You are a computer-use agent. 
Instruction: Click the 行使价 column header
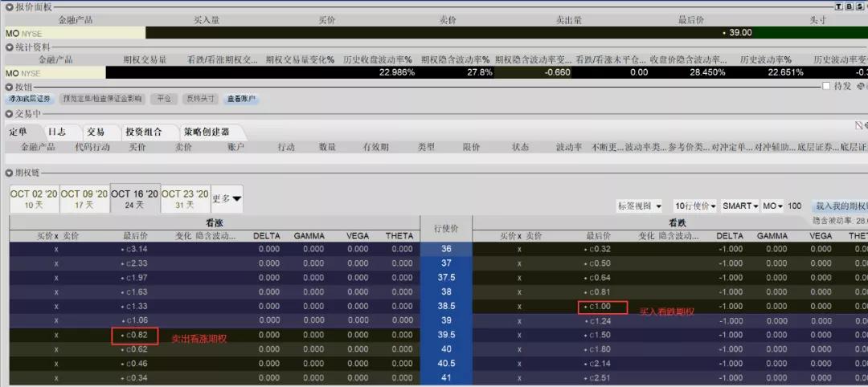tap(446, 228)
